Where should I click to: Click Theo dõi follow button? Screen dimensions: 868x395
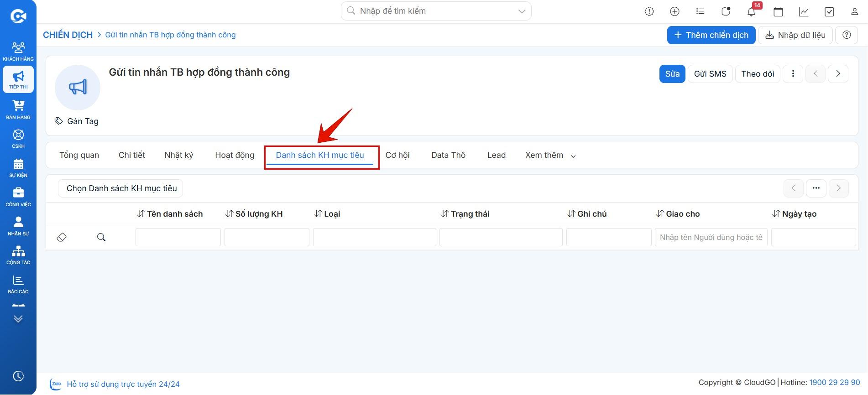coord(758,74)
